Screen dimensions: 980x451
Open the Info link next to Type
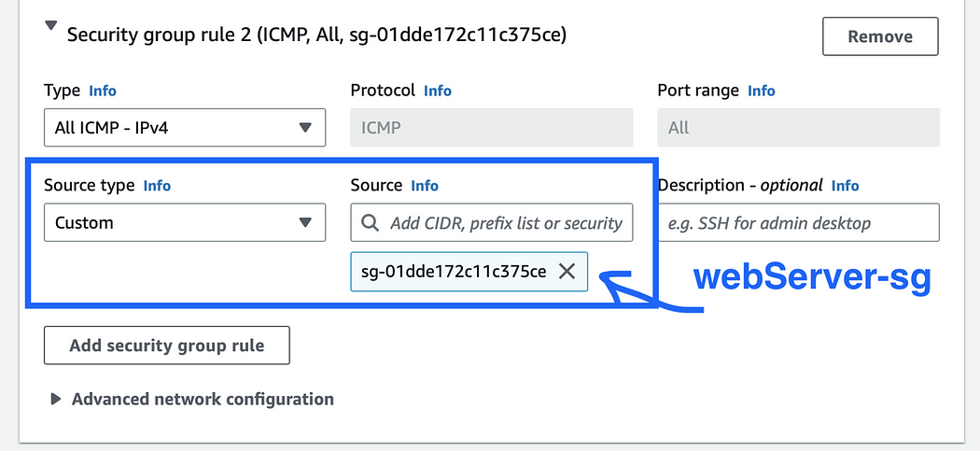point(103,91)
